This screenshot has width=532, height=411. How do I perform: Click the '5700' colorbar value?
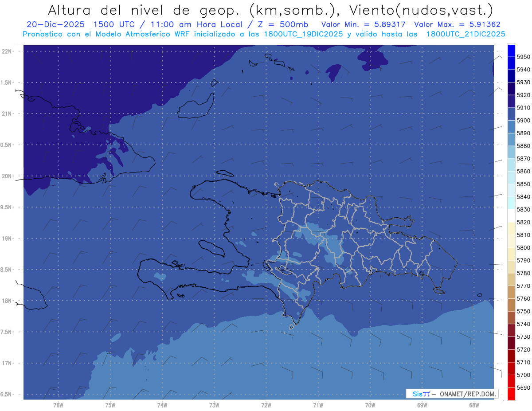[523, 375]
